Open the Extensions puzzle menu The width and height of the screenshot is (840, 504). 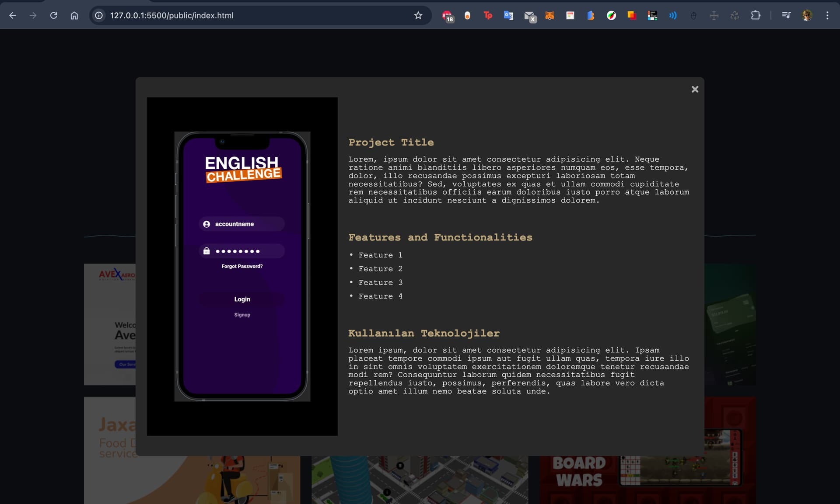tap(756, 15)
